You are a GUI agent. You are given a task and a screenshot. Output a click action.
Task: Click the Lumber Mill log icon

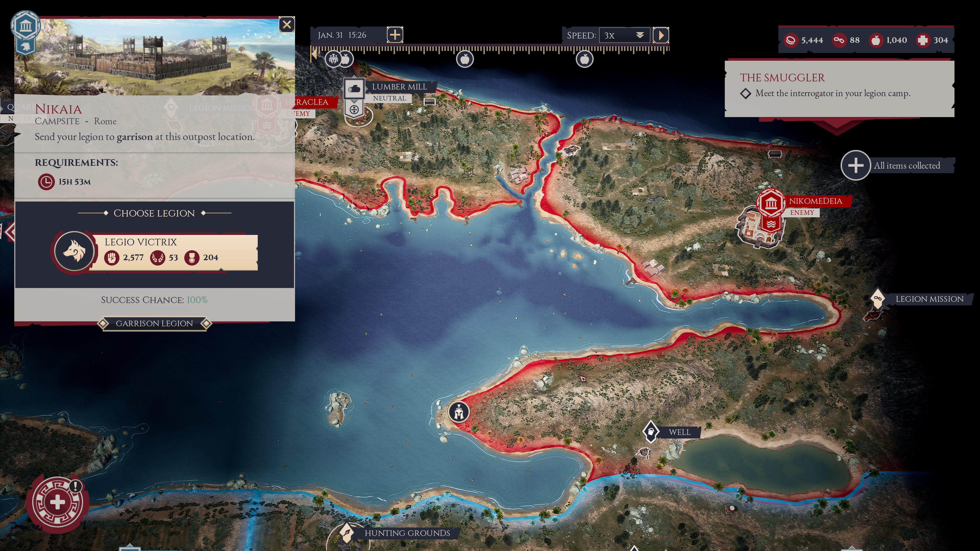pos(354,89)
